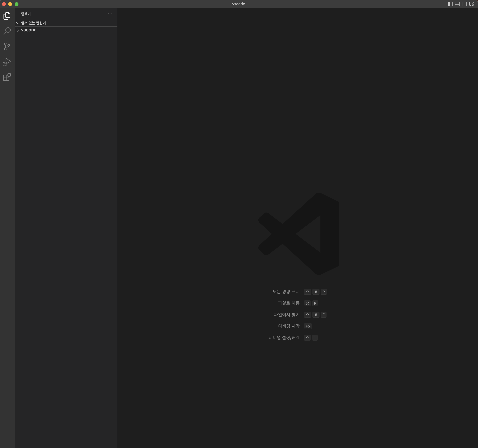Click the F5 keybinding key
478x448 pixels.
click(x=308, y=326)
